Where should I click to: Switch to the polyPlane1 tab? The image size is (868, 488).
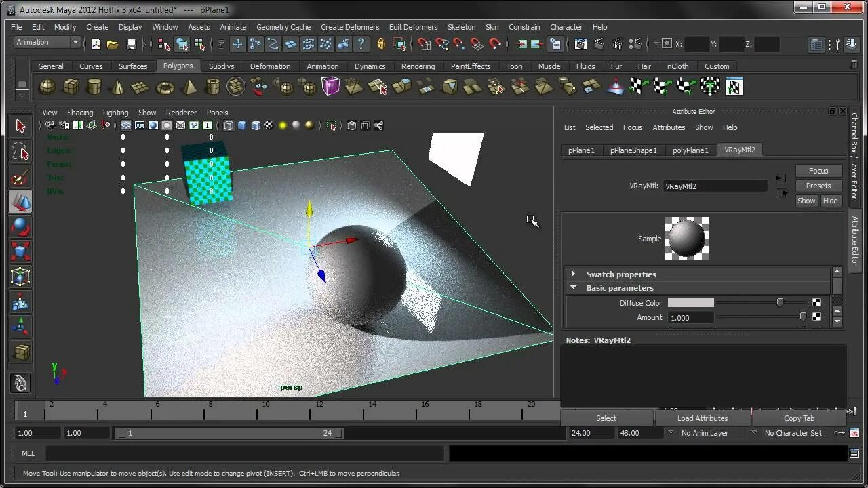click(x=690, y=150)
